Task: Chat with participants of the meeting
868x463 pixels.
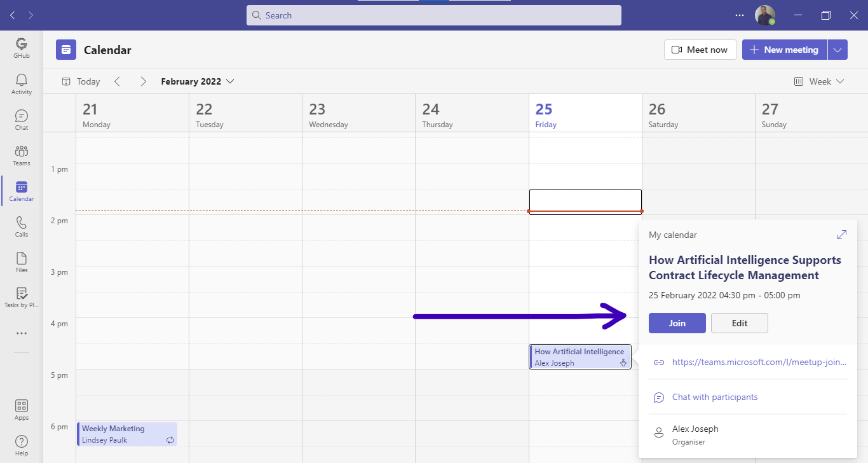Action: (x=714, y=397)
